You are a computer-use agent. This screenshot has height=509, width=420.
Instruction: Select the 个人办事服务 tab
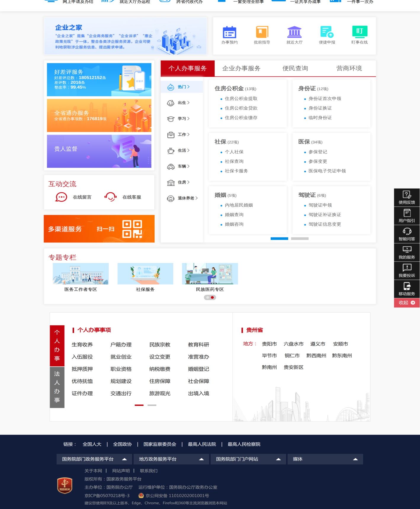(x=187, y=68)
